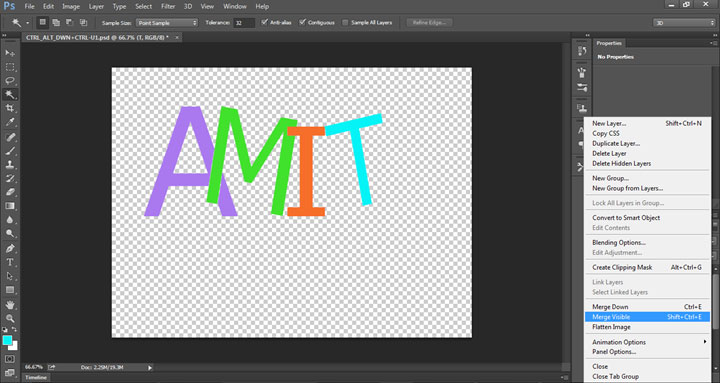Select the Horizontal Type tool
720x383 pixels.
pos(10,262)
